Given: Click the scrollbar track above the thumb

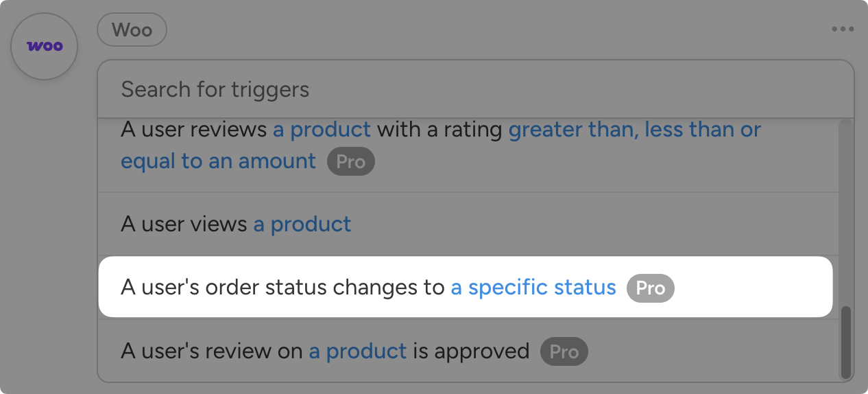Looking at the screenshot, I should point(846,206).
